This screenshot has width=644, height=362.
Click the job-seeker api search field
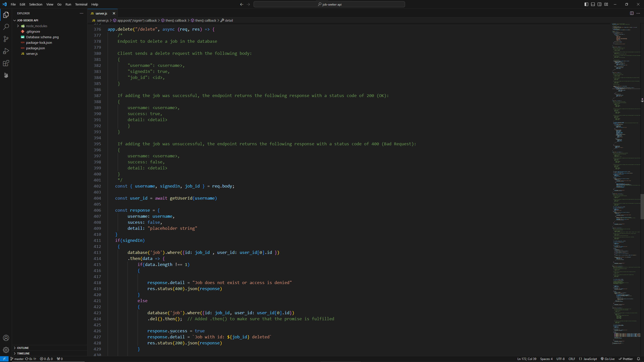329,4
